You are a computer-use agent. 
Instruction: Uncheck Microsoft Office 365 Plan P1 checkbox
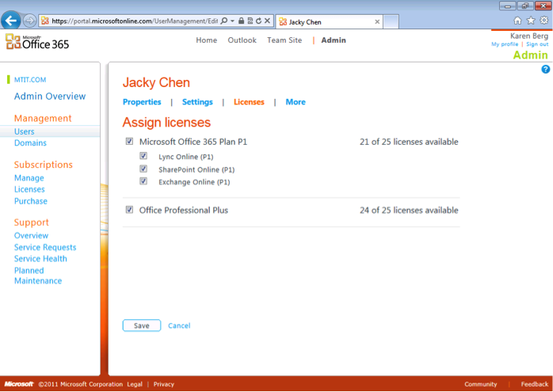129,142
